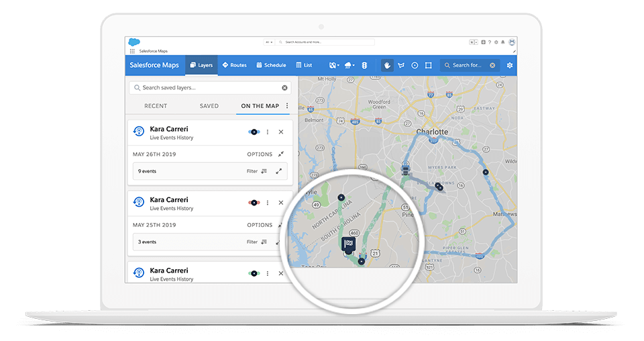This screenshot has width=644, height=341.
Task: Toggle the traffic light overlay
Action: point(364,65)
